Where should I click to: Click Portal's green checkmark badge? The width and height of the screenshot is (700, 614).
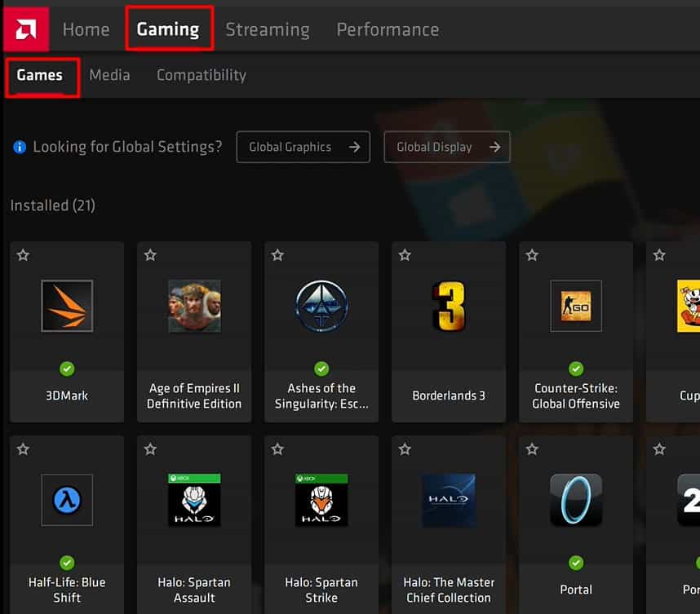[576, 563]
